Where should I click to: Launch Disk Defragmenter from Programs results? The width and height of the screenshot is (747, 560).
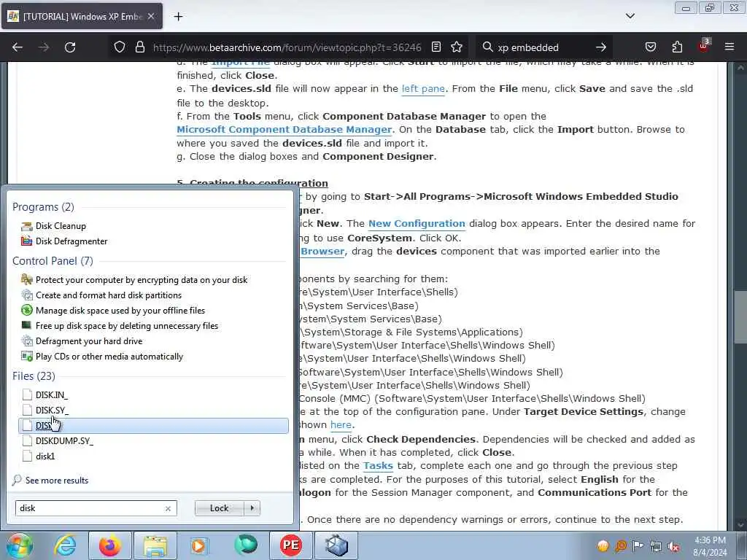coord(71,241)
